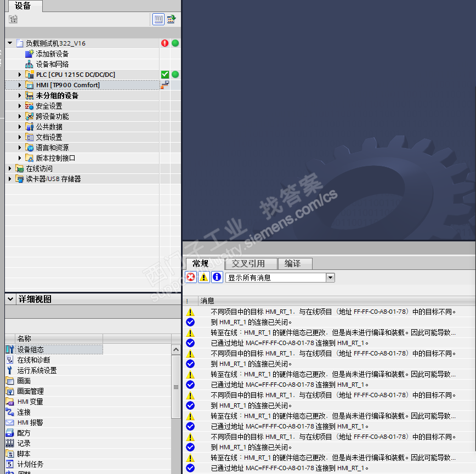The width and height of the screenshot is (476, 474).
Task: Click the HMI connection status icon
Action: tap(165, 84)
